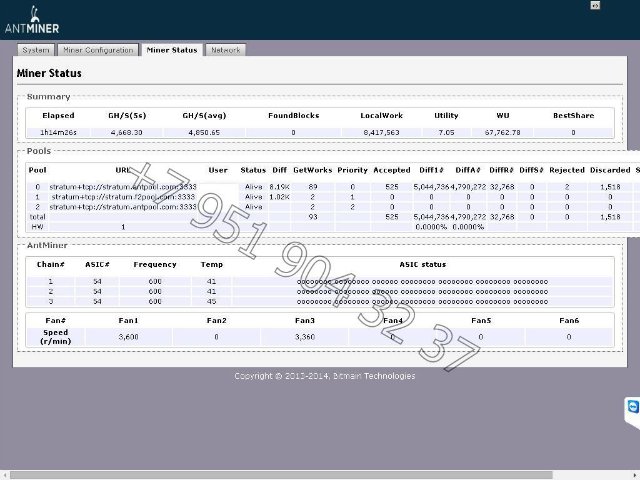The image size is (640, 480).
Task: Click the horizontal scrollbar left arrow
Action: [x=4, y=475]
